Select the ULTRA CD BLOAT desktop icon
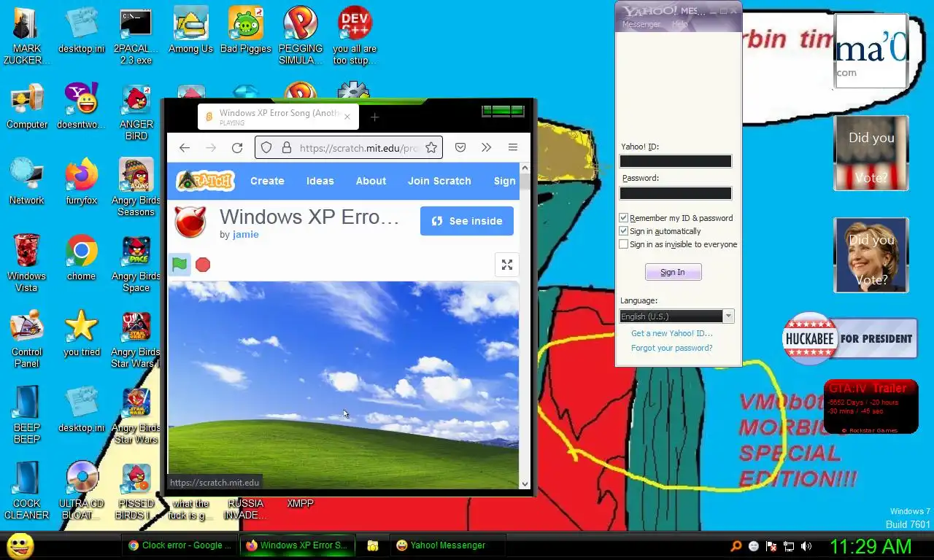This screenshot has width=934, height=560. 81,491
